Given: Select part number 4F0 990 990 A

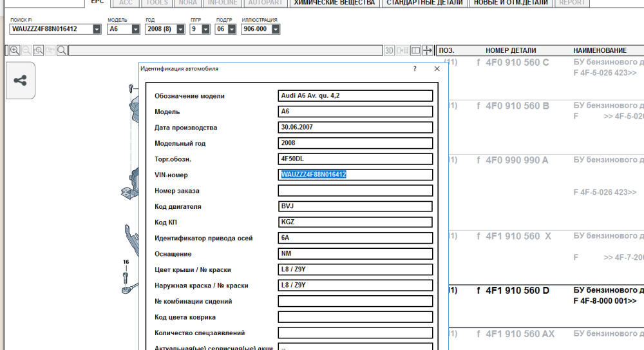Looking at the screenshot, I should pyautogui.click(x=516, y=160).
